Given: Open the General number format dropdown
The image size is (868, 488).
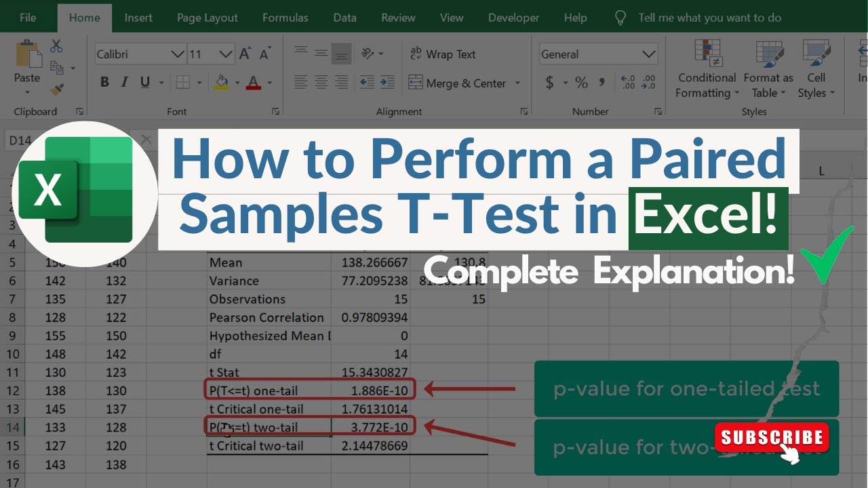Looking at the screenshot, I should 648,54.
